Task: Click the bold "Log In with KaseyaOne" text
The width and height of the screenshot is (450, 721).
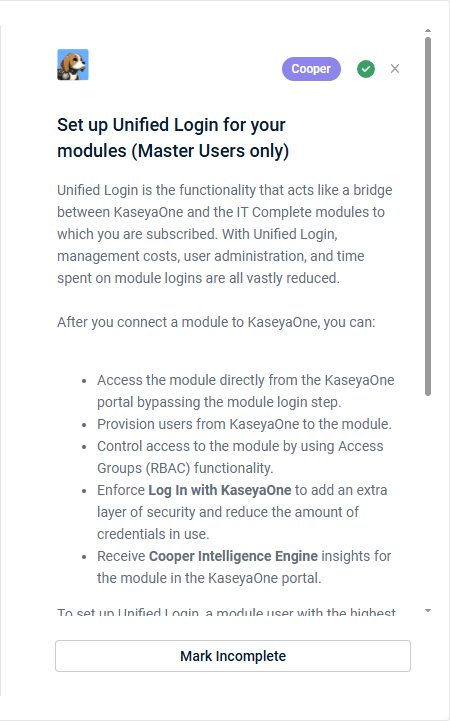Action: click(220, 490)
